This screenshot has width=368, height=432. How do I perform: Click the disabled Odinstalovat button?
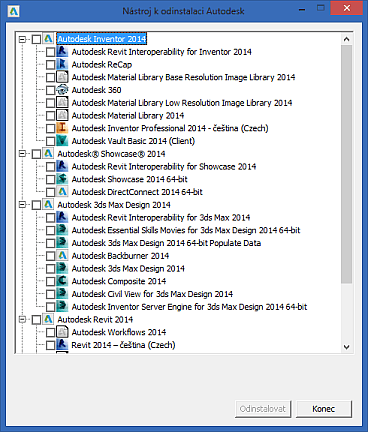263,409
